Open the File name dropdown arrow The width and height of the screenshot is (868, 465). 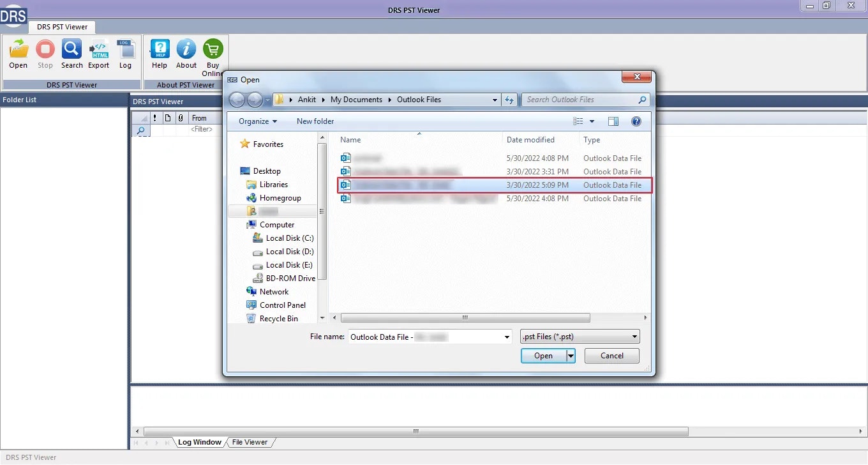coord(507,337)
